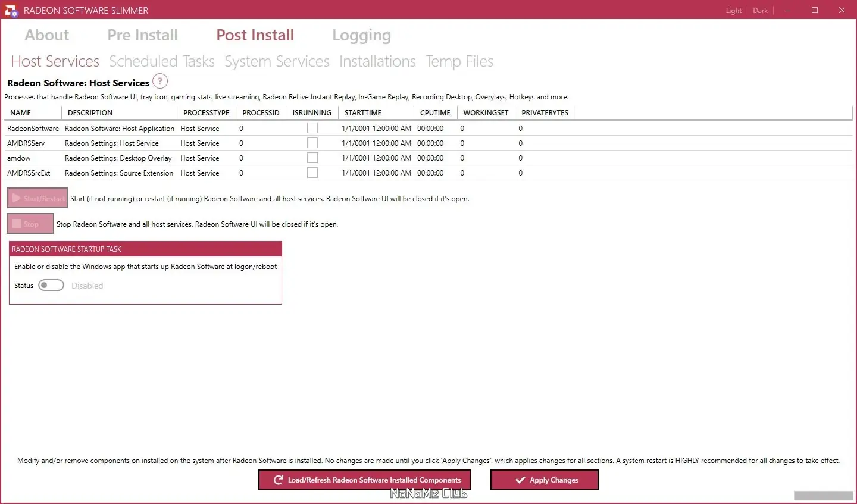
Task: Enable the Radeon Software startup task switch
Action: (x=51, y=286)
